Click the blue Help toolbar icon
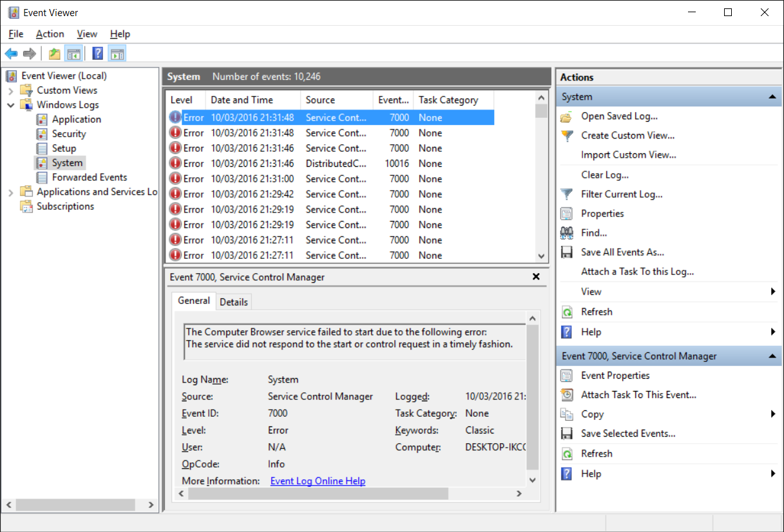The width and height of the screenshot is (784, 532). pos(98,53)
